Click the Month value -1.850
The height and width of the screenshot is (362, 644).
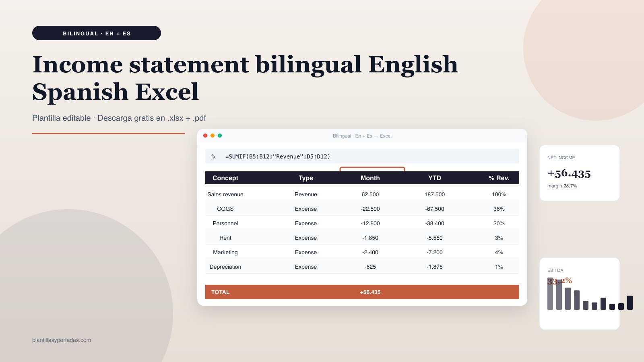pos(370,238)
